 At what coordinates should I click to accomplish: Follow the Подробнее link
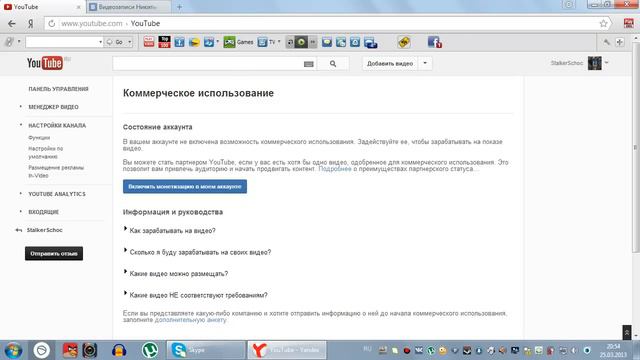335,169
